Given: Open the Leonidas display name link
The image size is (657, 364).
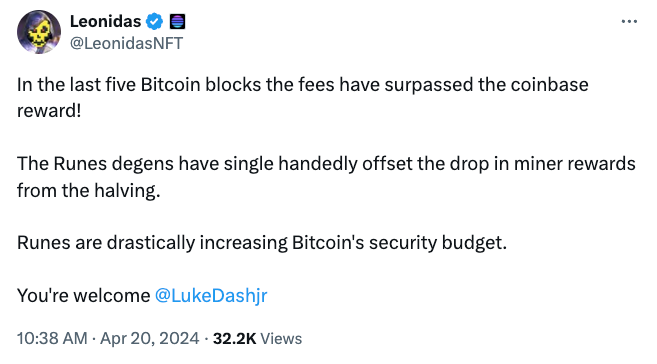Looking at the screenshot, I should click(106, 21).
